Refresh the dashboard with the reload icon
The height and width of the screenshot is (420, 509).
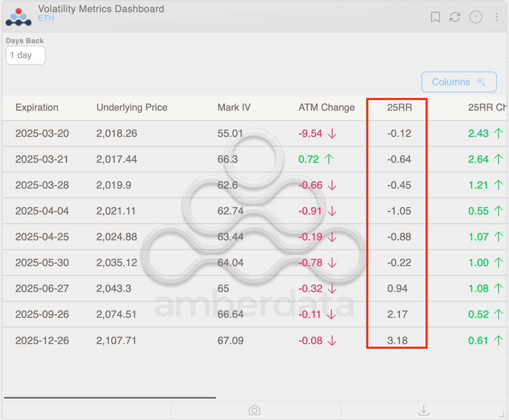(455, 17)
